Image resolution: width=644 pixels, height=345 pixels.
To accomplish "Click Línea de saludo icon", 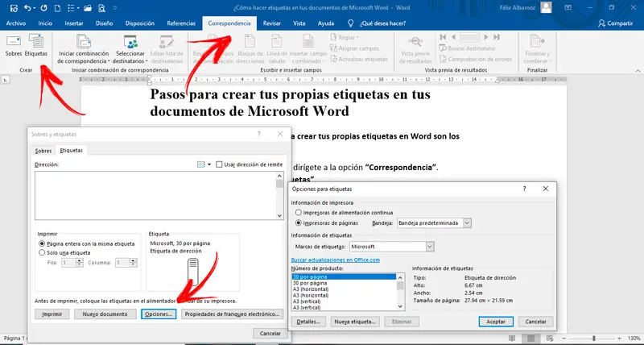I will pos(277,42).
